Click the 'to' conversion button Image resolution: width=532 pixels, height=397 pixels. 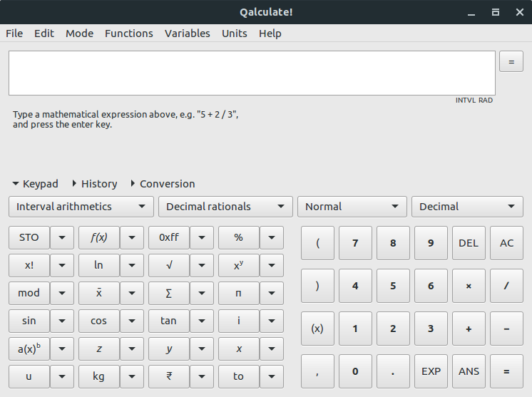[x=239, y=376]
